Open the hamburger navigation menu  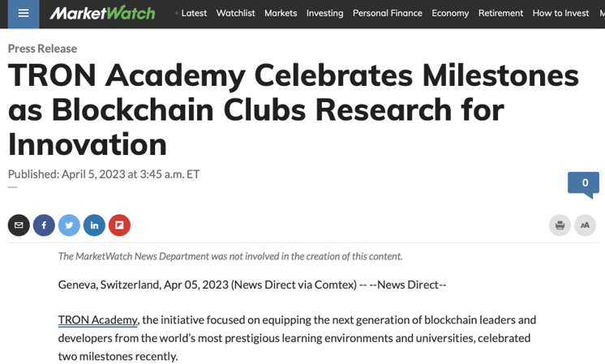(23, 14)
